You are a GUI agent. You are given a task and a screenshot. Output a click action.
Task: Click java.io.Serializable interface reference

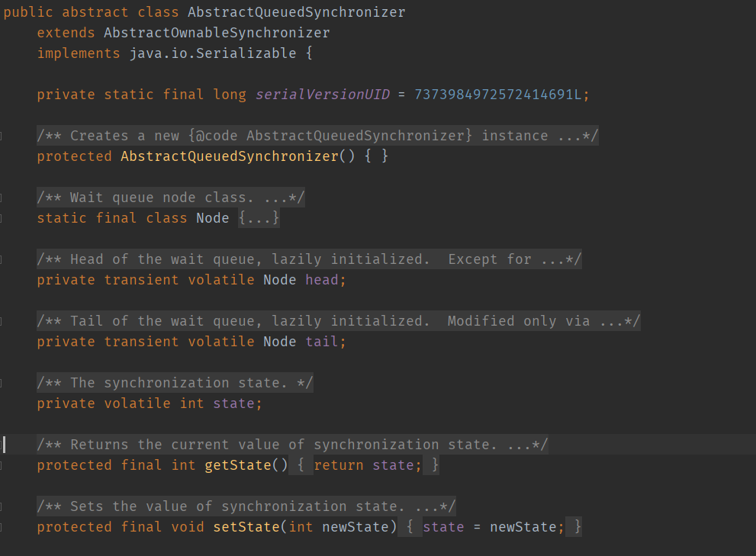[x=213, y=53]
